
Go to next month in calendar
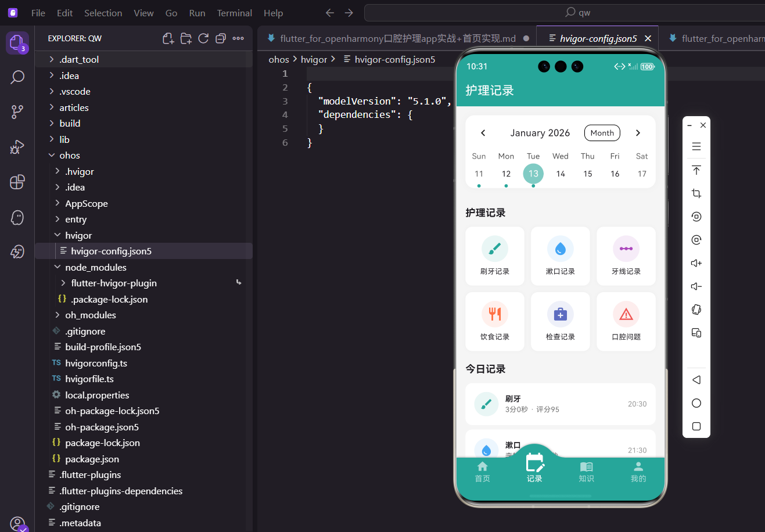[638, 133]
